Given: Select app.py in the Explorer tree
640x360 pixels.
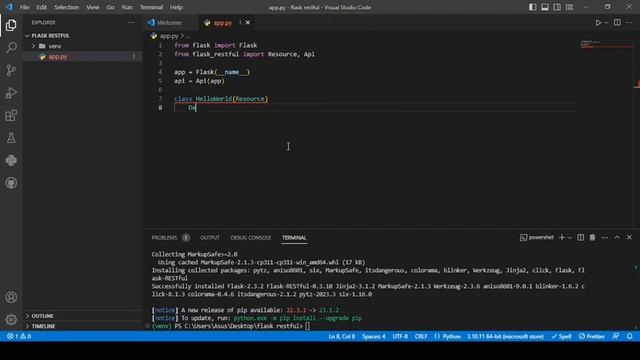Looking at the screenshot, I should click(x=83, y=57).
